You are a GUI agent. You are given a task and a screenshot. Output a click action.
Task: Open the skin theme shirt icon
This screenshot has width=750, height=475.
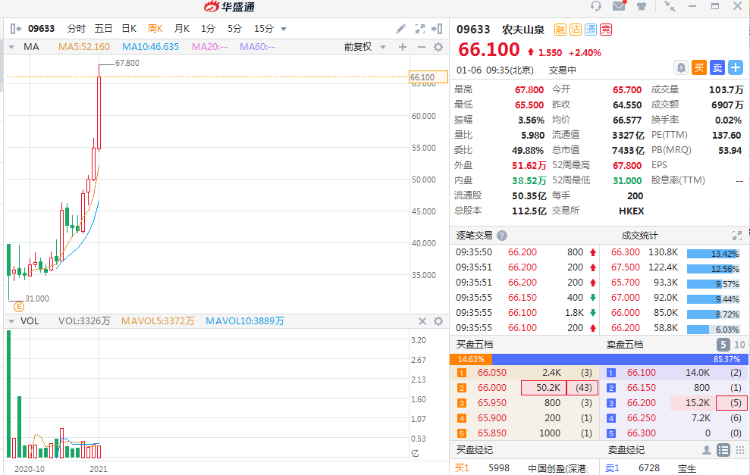(x=642, y=8)
